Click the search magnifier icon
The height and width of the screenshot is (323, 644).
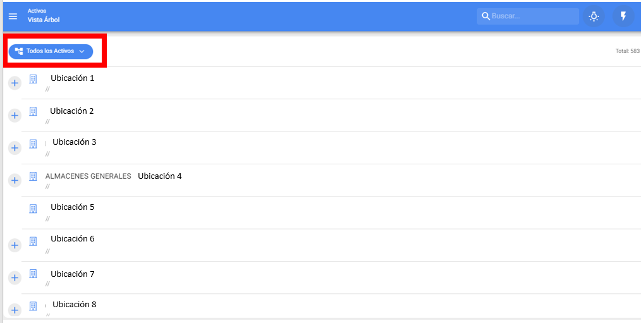pos(485,16)
